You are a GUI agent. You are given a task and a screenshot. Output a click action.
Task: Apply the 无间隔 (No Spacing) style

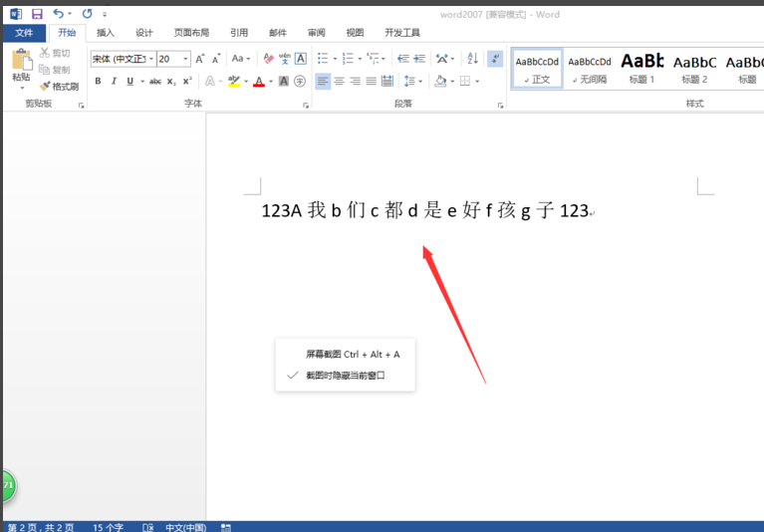click(590, 69)
